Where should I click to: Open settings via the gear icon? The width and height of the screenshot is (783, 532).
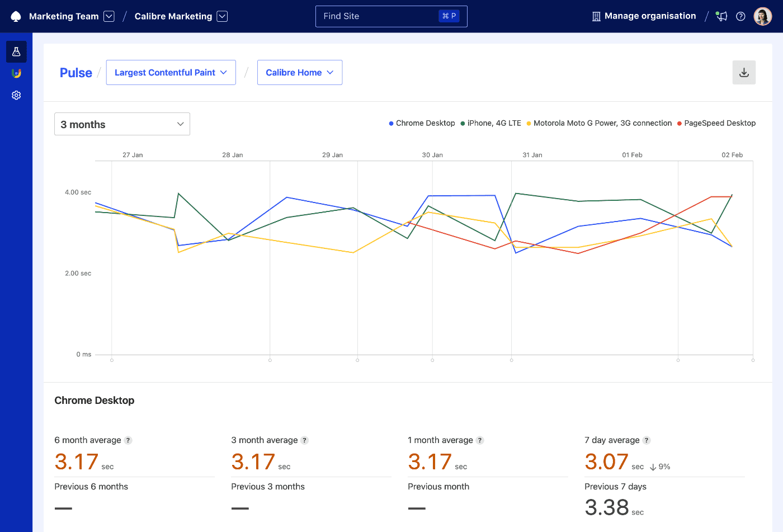16,95
